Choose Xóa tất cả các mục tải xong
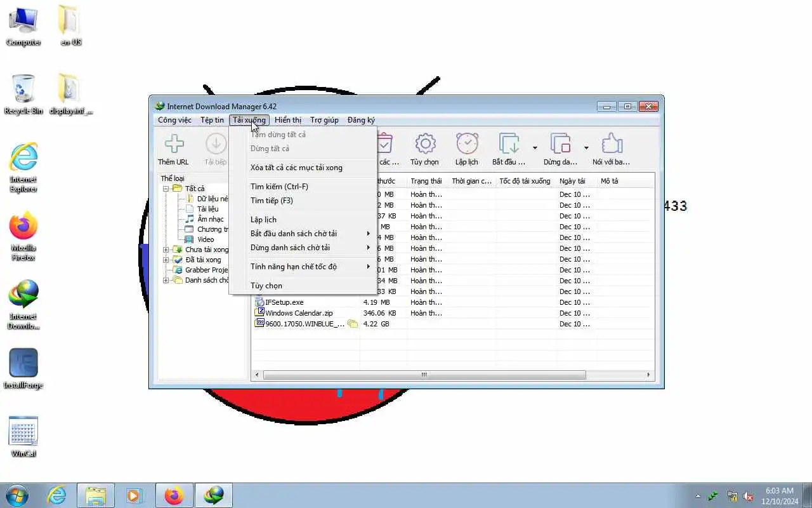Screen dimensions: 812x508 [x=303, y=168]
